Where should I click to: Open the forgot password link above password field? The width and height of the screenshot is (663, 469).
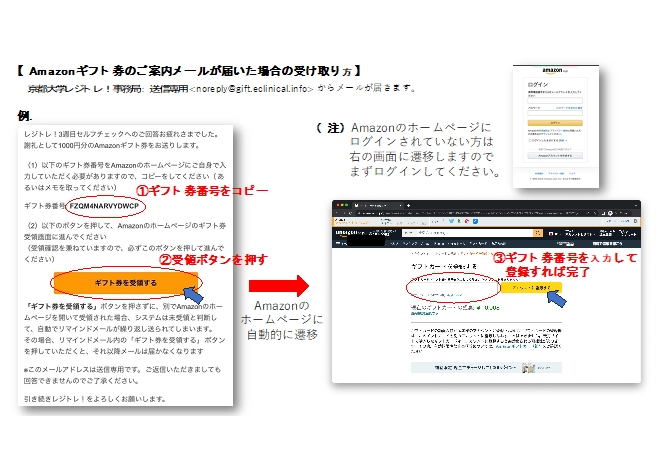(x=569, y=108)
